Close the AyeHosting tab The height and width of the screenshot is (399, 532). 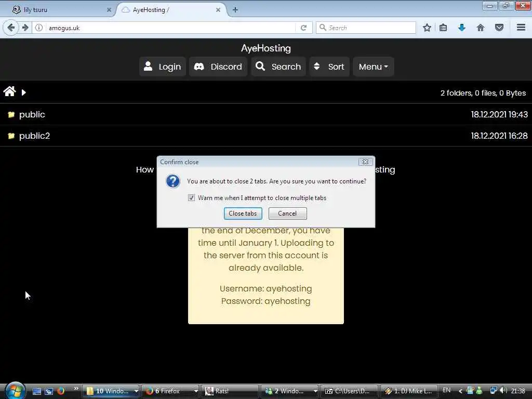218,10
